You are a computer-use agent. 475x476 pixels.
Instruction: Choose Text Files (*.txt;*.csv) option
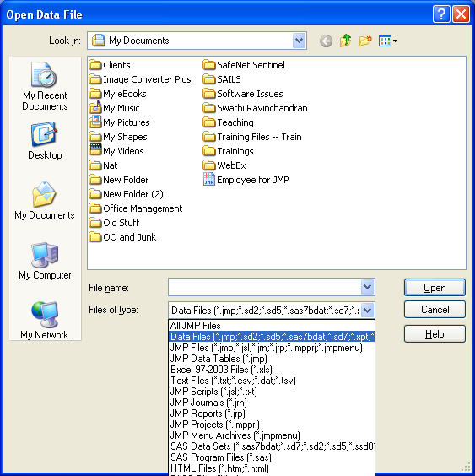pos(272,381)
